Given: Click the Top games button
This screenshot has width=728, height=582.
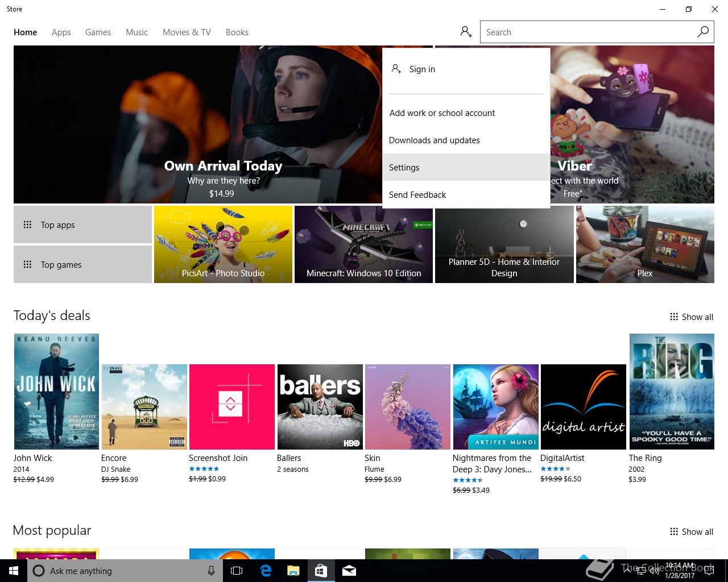Looking at the screenshot, I should 82,264.
